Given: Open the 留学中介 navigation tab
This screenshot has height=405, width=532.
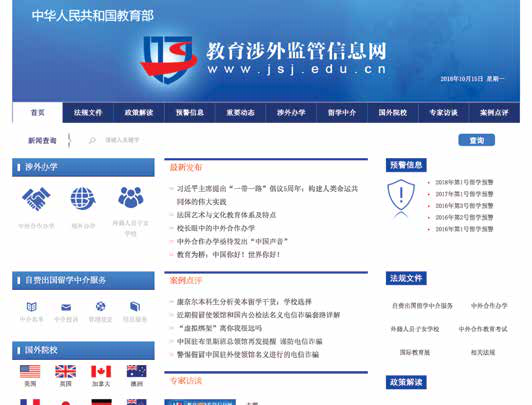Looking at the screenshot, I should click(342, 113).
